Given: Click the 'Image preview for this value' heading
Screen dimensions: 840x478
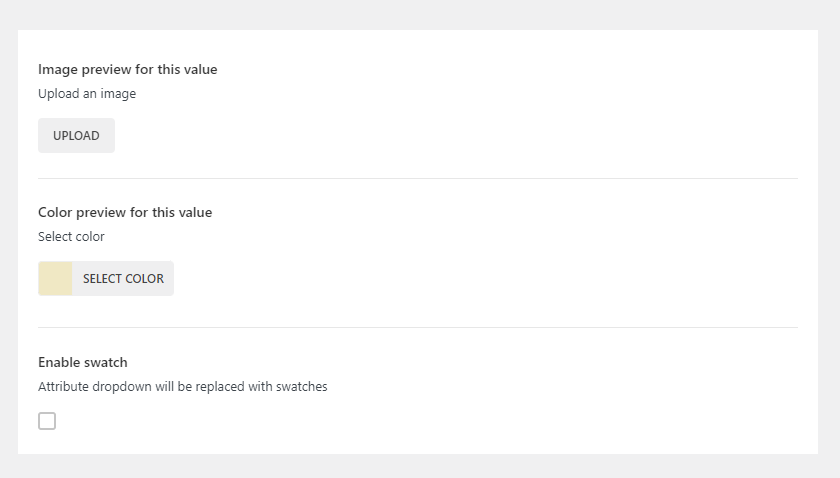Looking at the screenshot, I should coord(127,70).
